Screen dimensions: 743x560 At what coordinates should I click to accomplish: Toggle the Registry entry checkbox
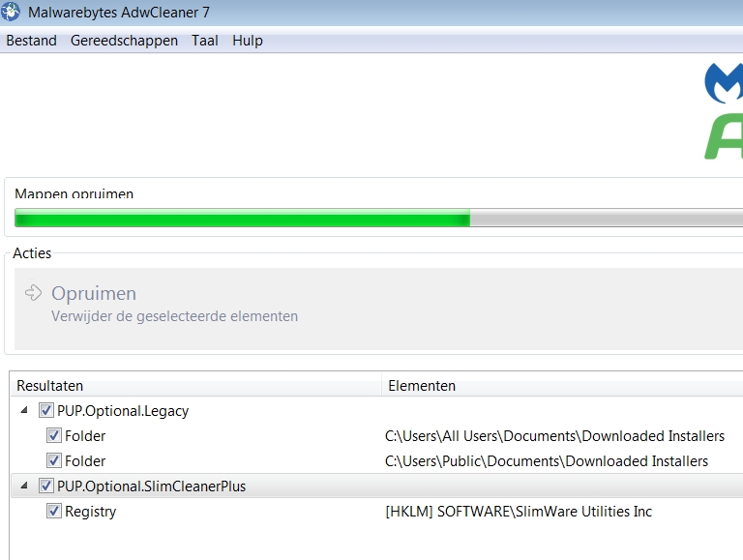[54, 511]
